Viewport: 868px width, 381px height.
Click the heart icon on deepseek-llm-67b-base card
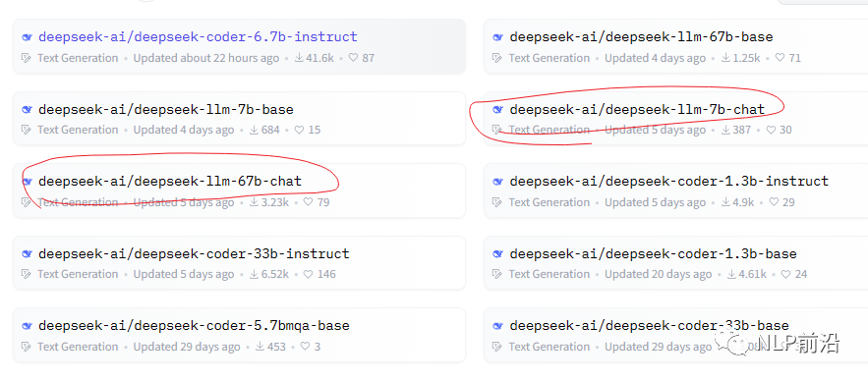[x=780, y=58]
